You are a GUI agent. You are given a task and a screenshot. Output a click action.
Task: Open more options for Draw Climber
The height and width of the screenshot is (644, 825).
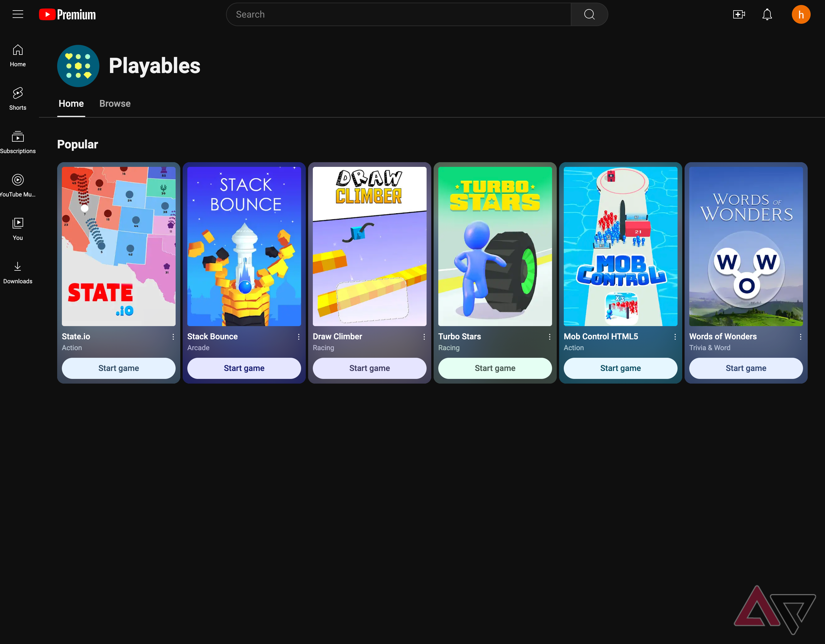pos(424,337)
